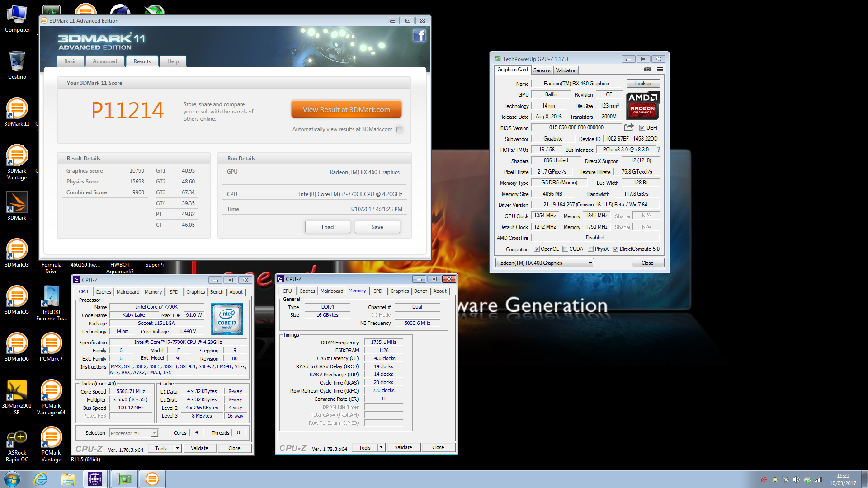Launch PCMark Vantage x64 shortcut
Image resolution: width=868 pixels, height=488 pixels.
click(52, 397)
